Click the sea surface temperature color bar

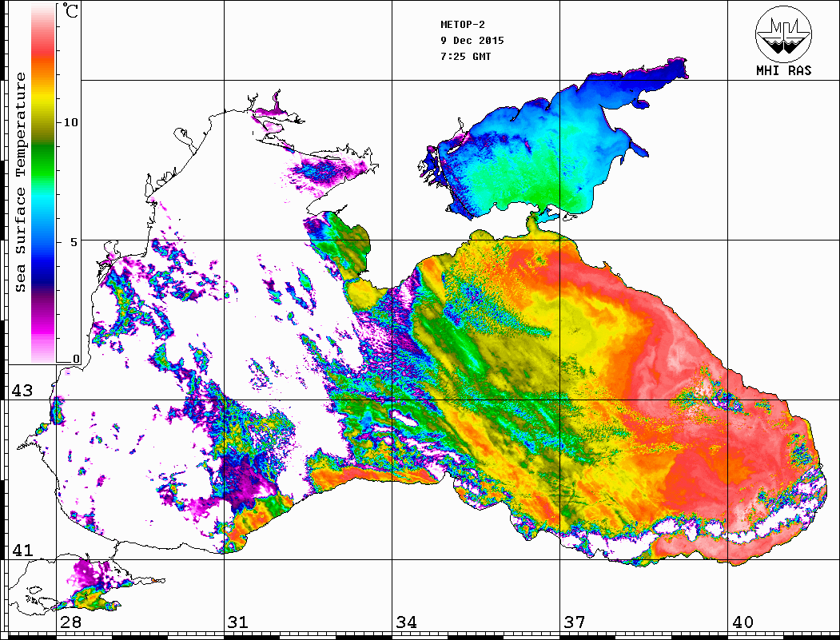pos(43,183)
